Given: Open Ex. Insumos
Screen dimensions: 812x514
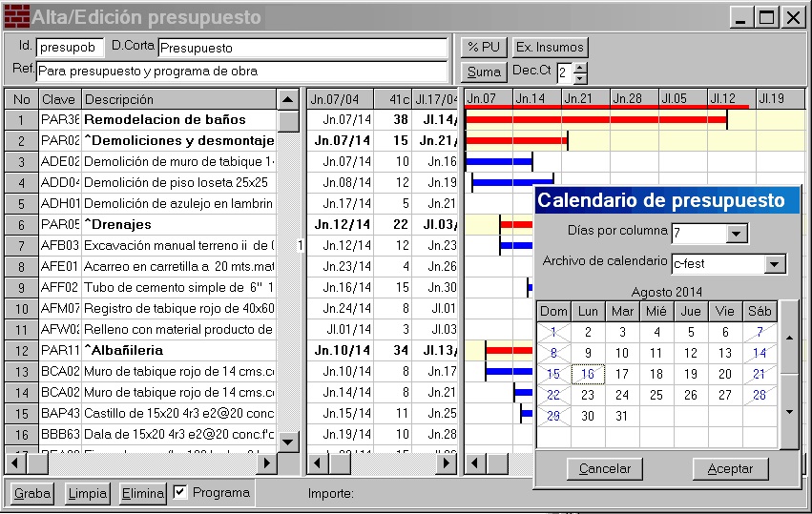Looking at the screenshot, I should point(550,47).
